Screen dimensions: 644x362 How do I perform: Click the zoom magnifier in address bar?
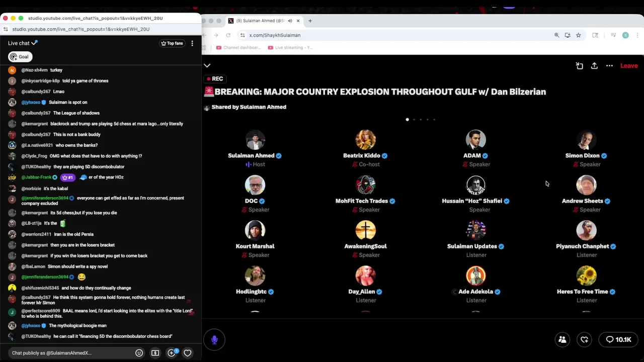pyautogui.click(x=556, y=35)
